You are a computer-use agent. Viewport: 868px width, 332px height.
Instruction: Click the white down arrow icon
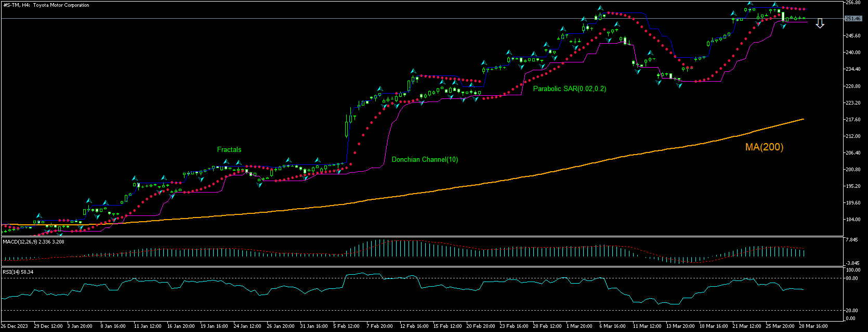coord(820,23)
